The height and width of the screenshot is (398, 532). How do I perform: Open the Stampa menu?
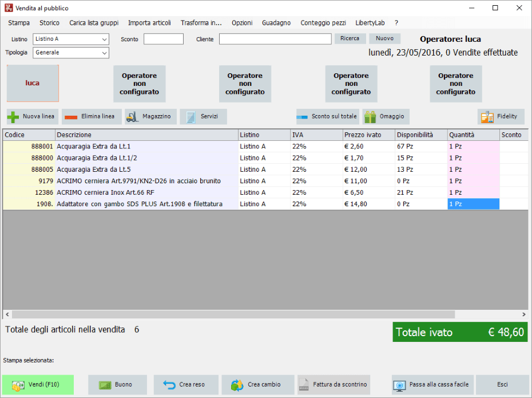click(19, 23)
